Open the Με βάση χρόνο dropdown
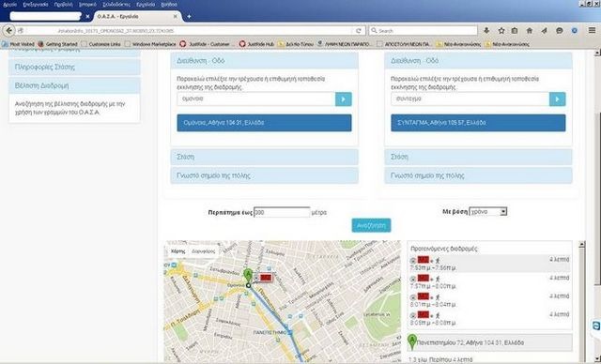This screenshot has width=601, height=364. click(488, 211)
